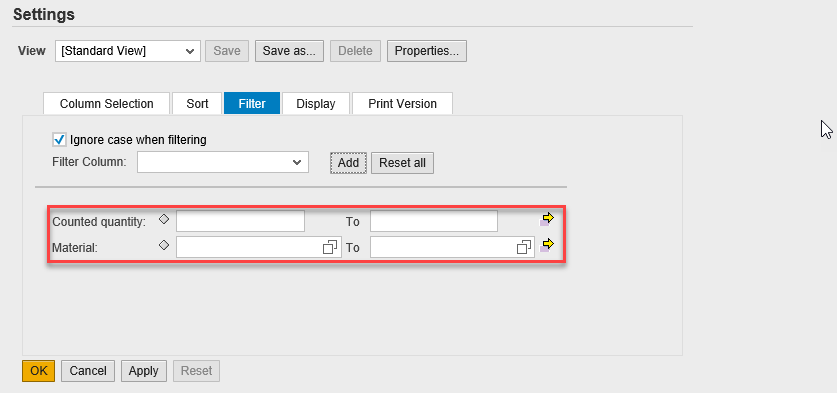
Task: Switch to the Column Selection tab
Action: [106, 104]
